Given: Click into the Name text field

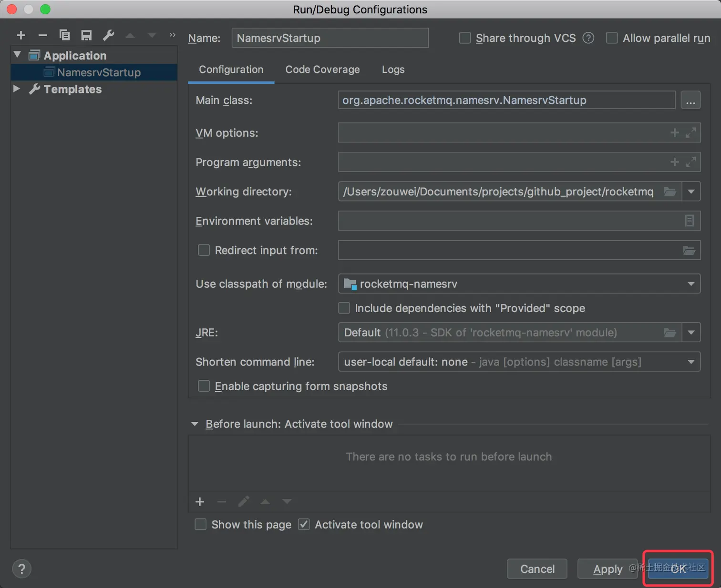Looking at the screenshot, I should tap(330, 38).
